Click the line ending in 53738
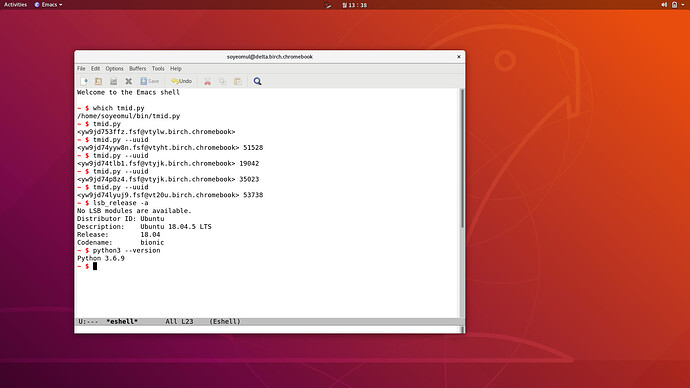The height and width of the screenshot is (388, 690). tap(170, 195)
